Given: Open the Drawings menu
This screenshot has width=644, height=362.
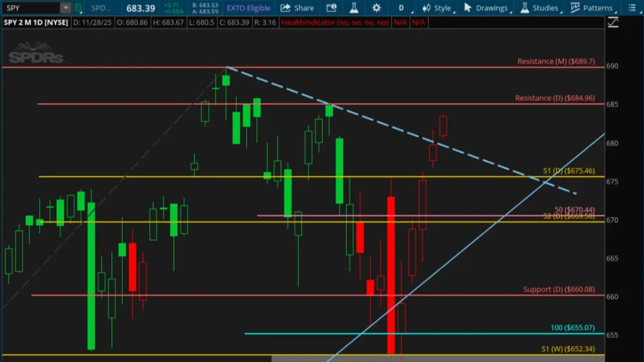Looking at the screenshot, I should [486, 8].
